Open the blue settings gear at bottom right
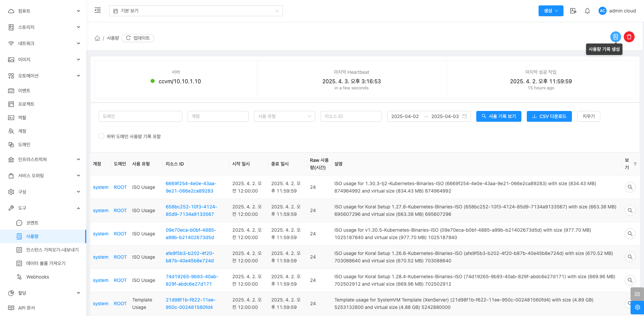644x316 pixels. [637, 307]
